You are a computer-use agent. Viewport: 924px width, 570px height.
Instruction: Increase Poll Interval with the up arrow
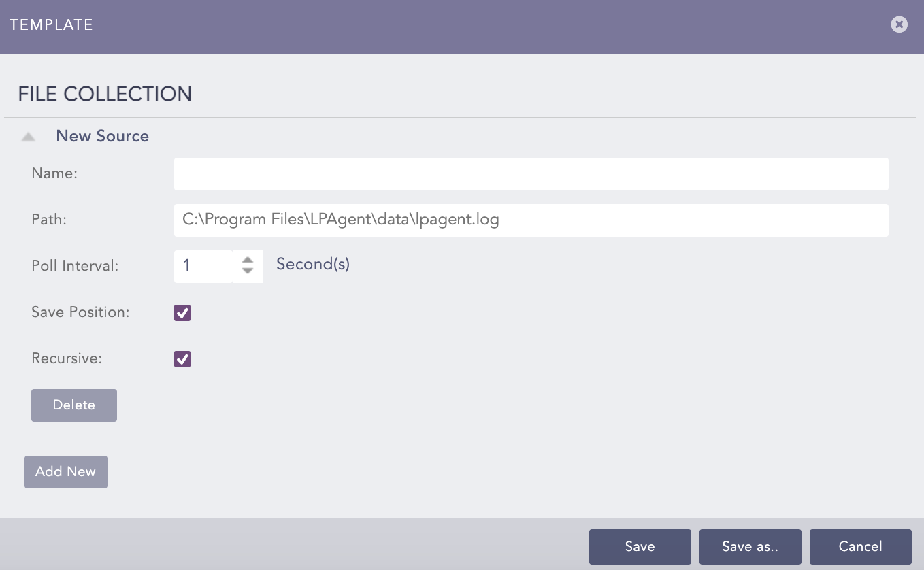pyautogui.click(x=248, y=260)
